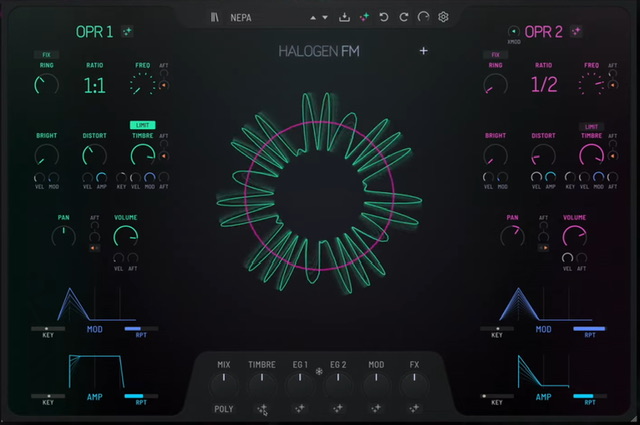The width and height of the screenshot is (640, 425).
Task: Enable LIMIT for OPR 1 timbre
Action: (x=142, y=125)
